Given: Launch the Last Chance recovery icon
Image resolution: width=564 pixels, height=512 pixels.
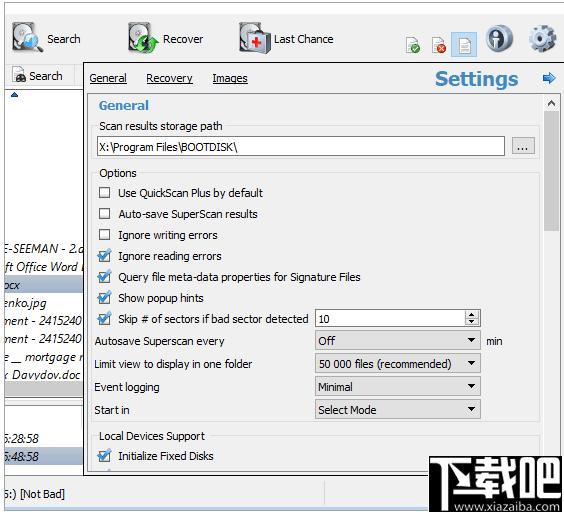Looking at the screenshot, I should [x=255, y=38].
